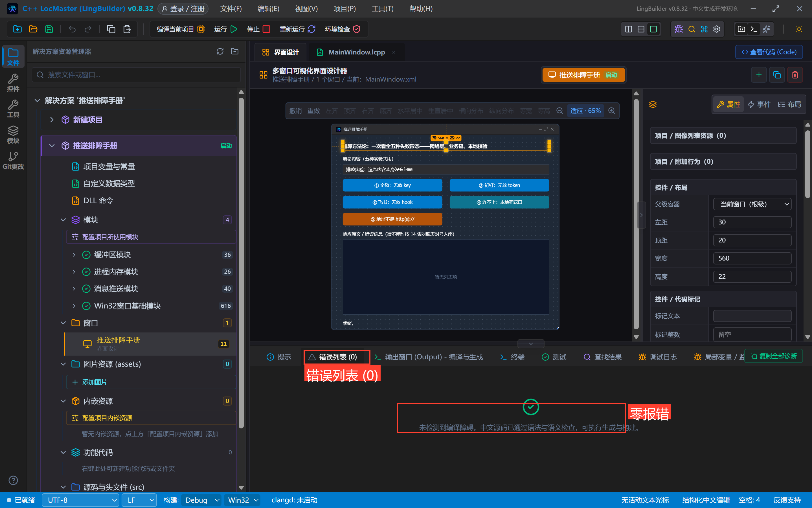This screenshot has width=812, height=508.
Task: Click the 查看代码 (Code) button
Action: coord(769,52)
